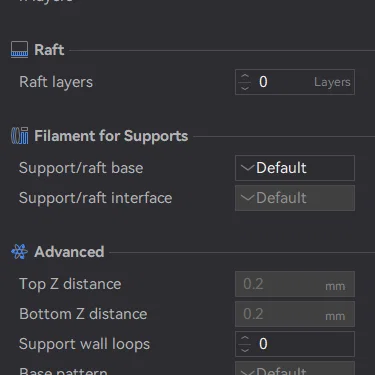This screenshot has height=375, width=375.
Task: Click the Advanced section atom icon
Action: pyautogui.click(x=19, y=252)
